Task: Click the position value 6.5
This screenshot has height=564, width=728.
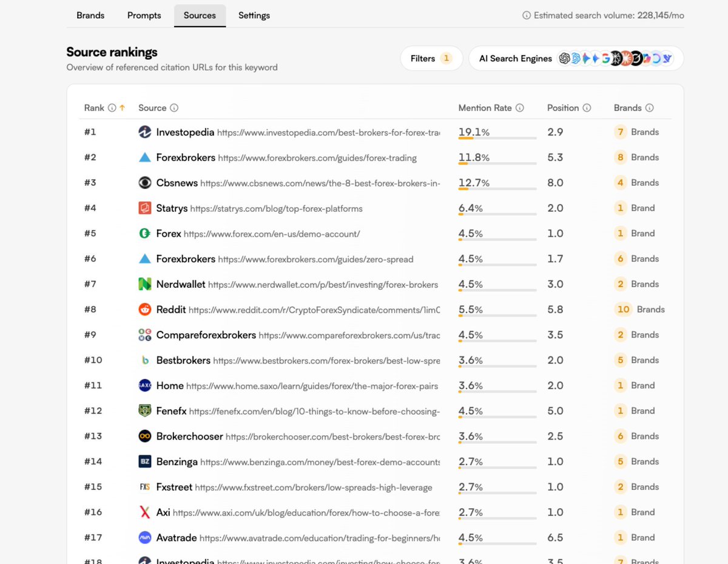Action: [555, 537]
